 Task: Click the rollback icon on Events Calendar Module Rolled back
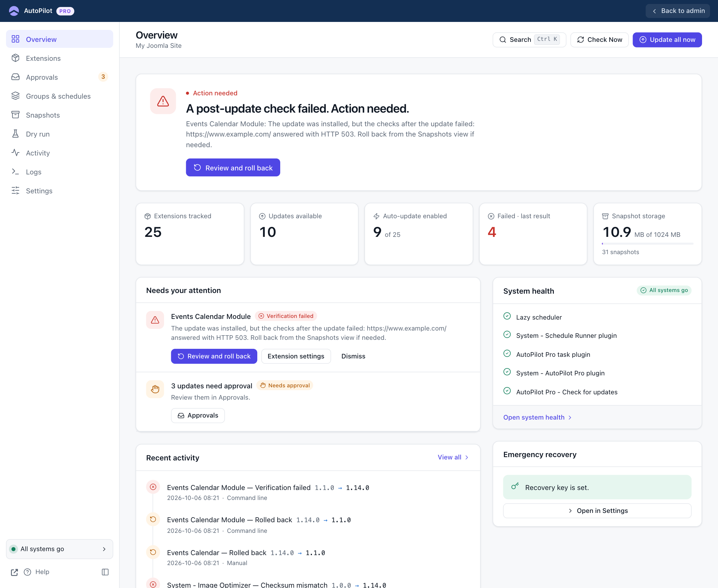coord(153,519)
